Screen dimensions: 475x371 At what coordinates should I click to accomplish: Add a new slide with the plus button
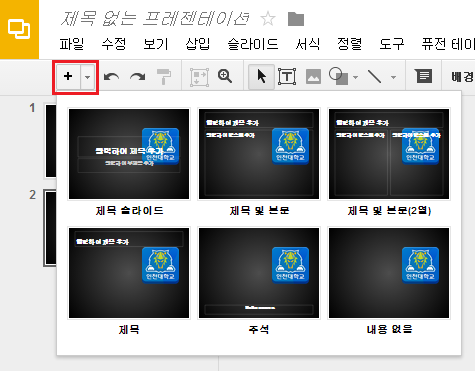tap(68, 77)
